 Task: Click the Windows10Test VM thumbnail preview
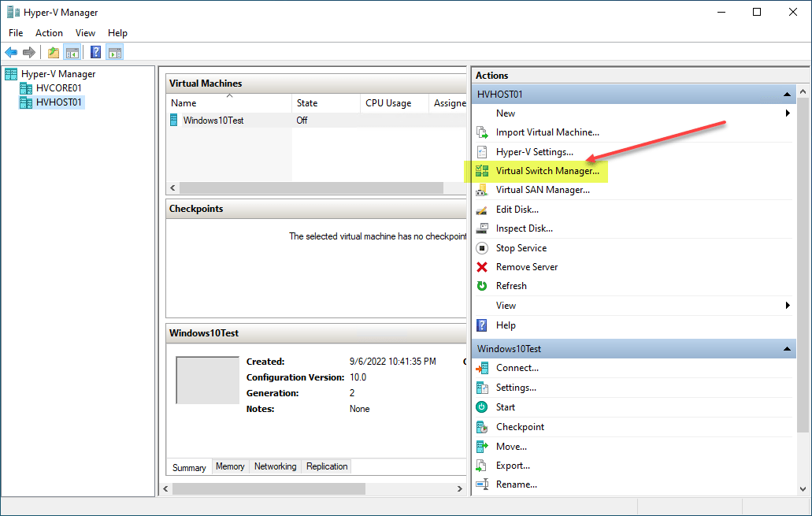(x=208, y=381)
